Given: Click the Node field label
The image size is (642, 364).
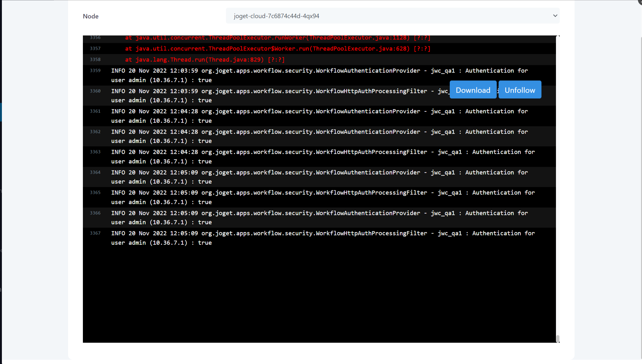Looking at the screenshot, I should point(91,16).
